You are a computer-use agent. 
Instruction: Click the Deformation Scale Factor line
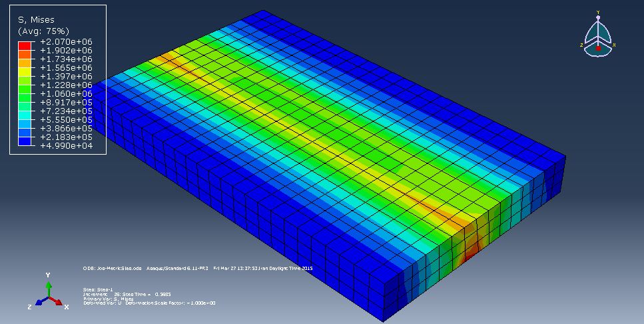(x=149, y=303)
